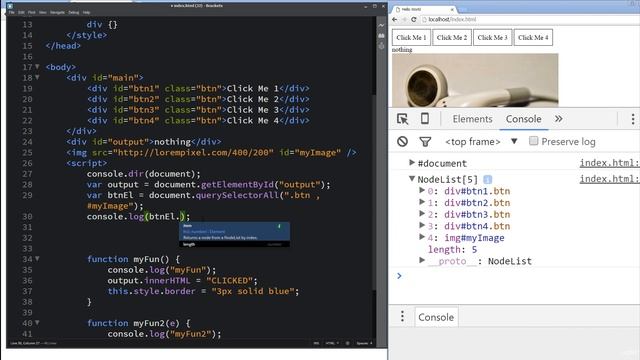This screenshot has height=360, width=640.
Task: Collapse the div main fold at line 18
Action: click(x=37, y=77)
